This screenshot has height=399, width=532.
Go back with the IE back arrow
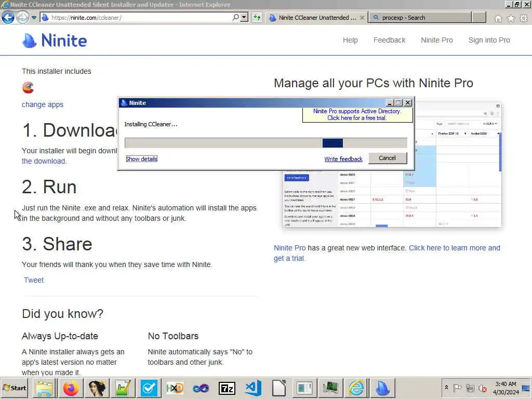pos(8,17)
